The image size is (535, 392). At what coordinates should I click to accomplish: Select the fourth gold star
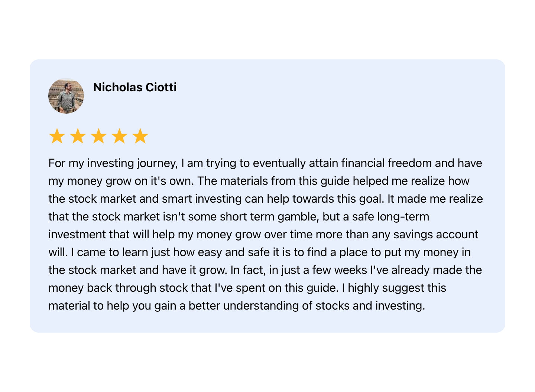120,136
